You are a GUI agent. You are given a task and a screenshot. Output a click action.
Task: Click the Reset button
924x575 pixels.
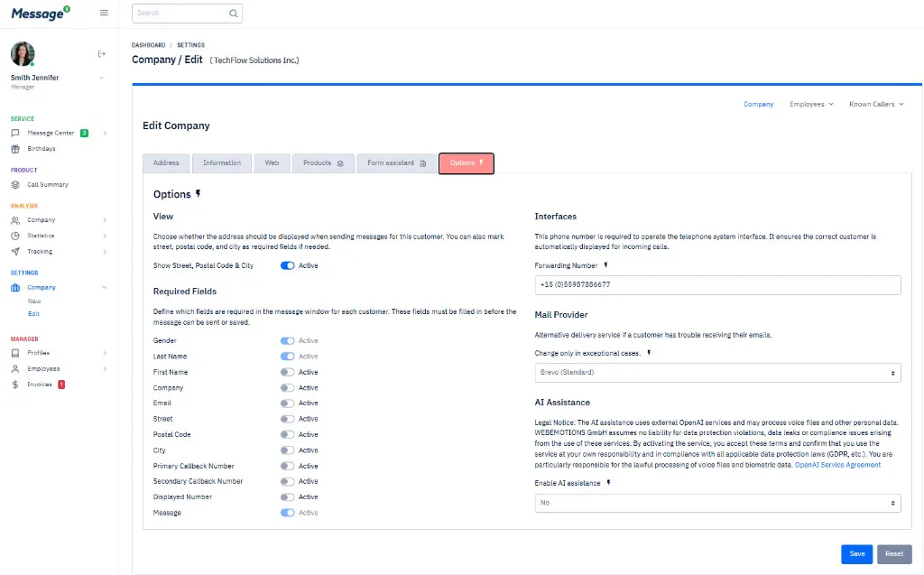click(894, 553)
